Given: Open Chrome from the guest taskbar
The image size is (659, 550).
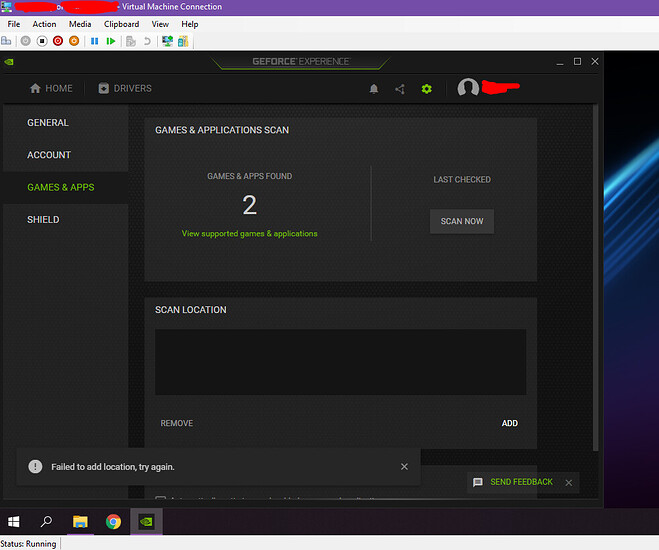Looking at the screenshot, I should coord(113,522).
